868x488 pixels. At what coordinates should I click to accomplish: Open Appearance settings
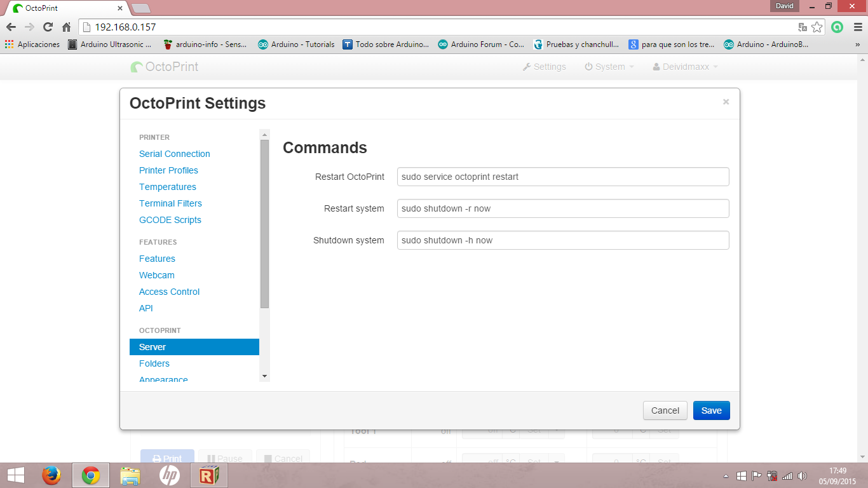(163, 379)
